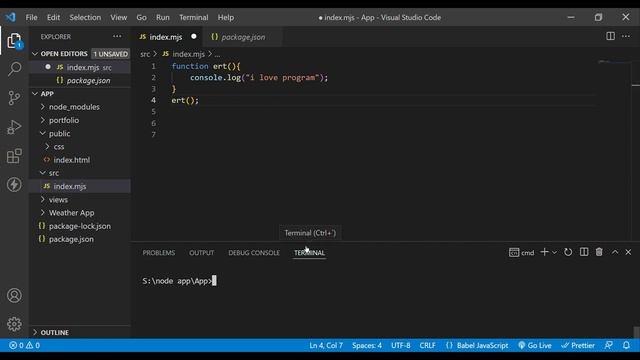Open the Search view icon

pyautogui.click(x=14, y=69)
